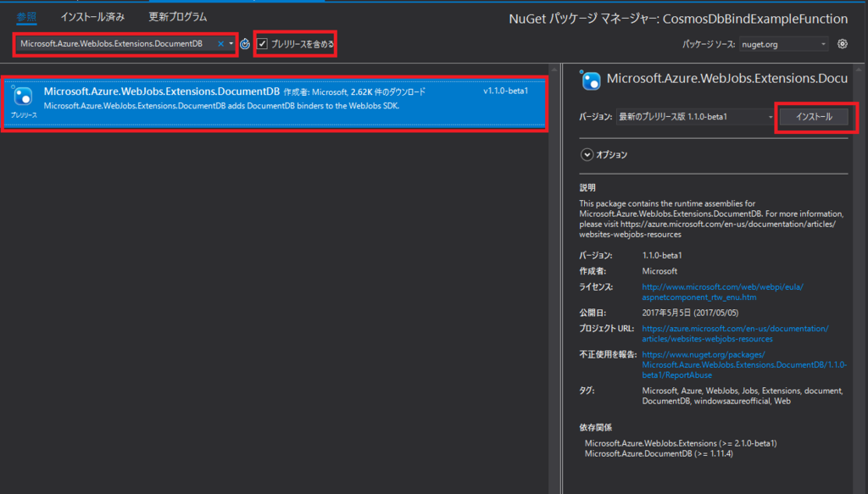
Task: Click the details pane package title heading
Action: pos(726,79)
